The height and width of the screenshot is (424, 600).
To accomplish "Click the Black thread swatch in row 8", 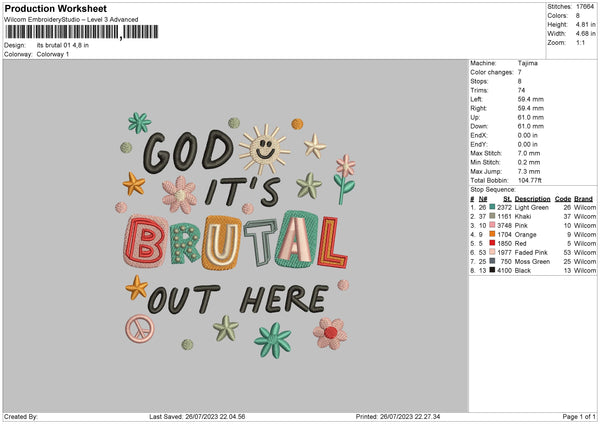I will (x=493, y=268).
